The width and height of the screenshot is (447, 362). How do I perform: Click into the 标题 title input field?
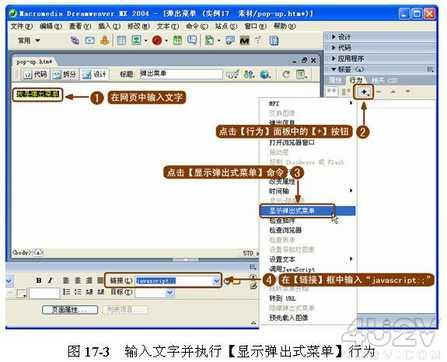point(180,74)
